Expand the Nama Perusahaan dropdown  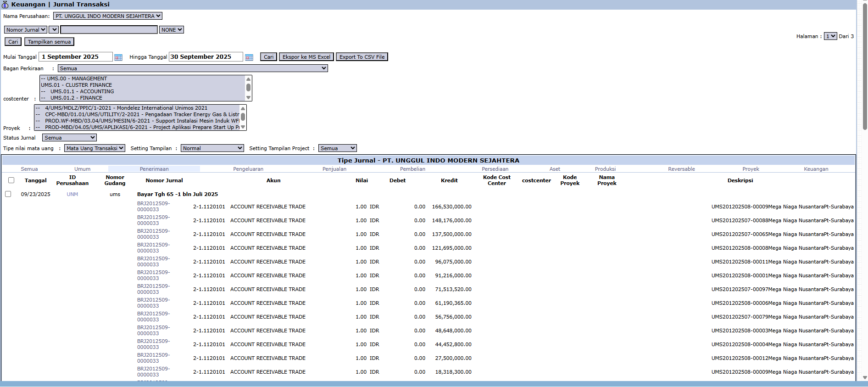[108, 16]
